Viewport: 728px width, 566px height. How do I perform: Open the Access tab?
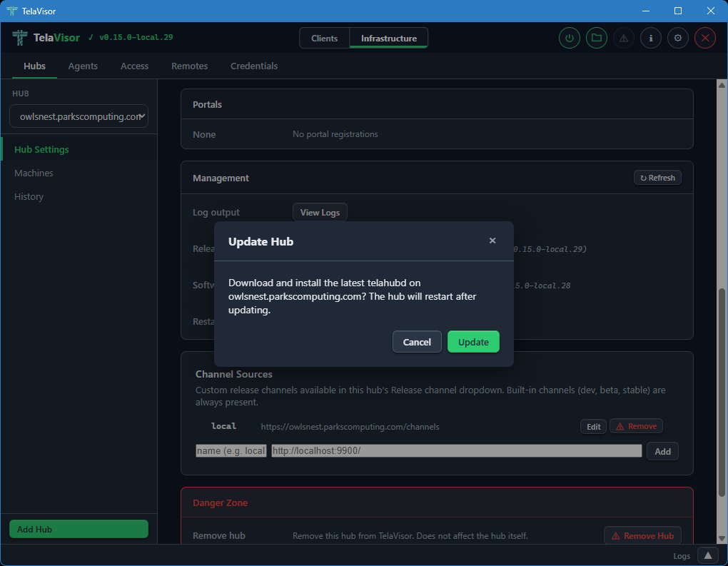tap(134, 66)
